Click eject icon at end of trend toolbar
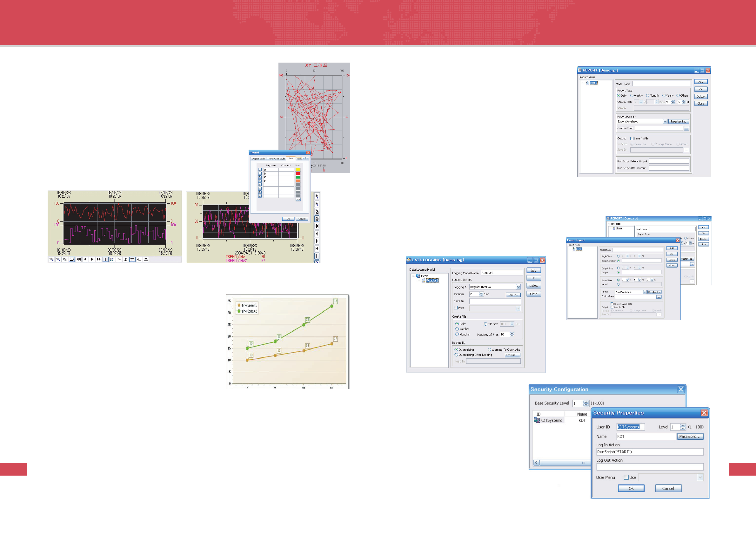This screenshot has height=535, width=756. [x=146, y=259]
